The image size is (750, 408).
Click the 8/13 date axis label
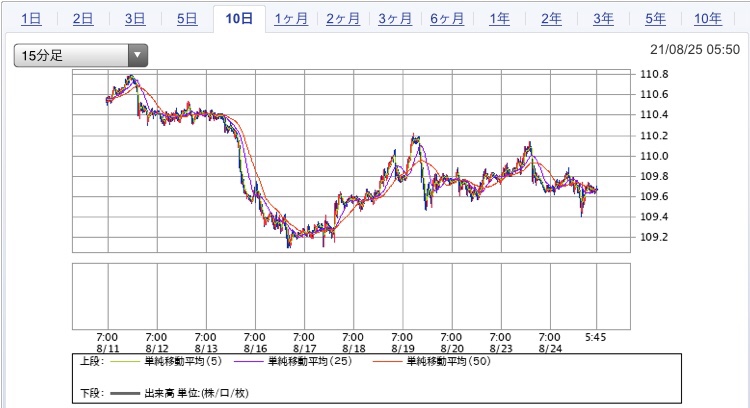pos(206,349)
